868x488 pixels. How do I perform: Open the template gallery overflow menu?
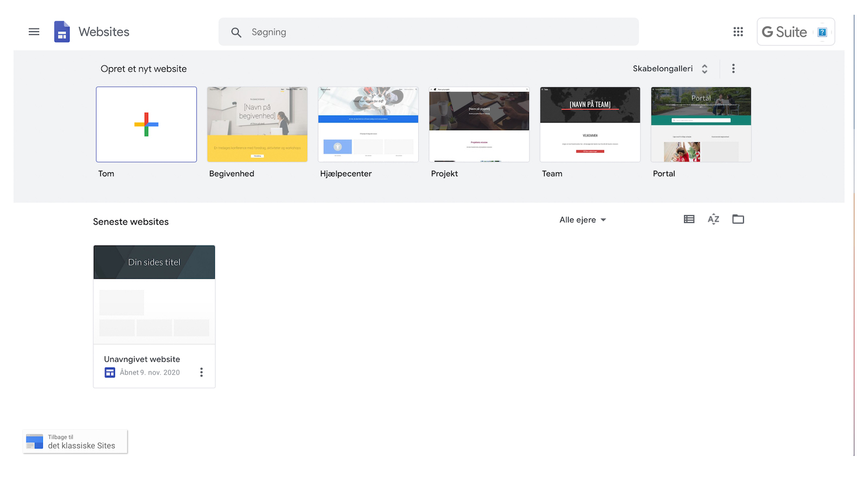pyautogui.click(x=733, y=68)
